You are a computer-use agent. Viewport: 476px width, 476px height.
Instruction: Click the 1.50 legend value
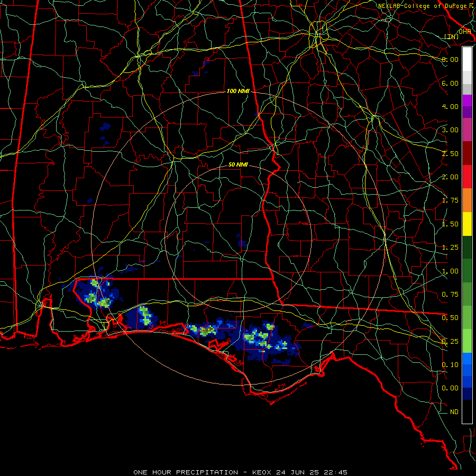coord(450,224)
